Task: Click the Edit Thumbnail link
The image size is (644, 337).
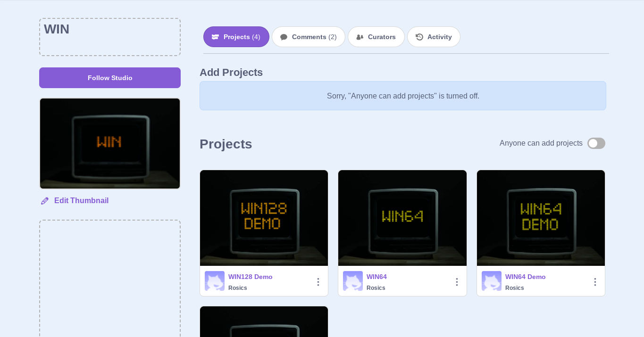Action: coord(81,200)
